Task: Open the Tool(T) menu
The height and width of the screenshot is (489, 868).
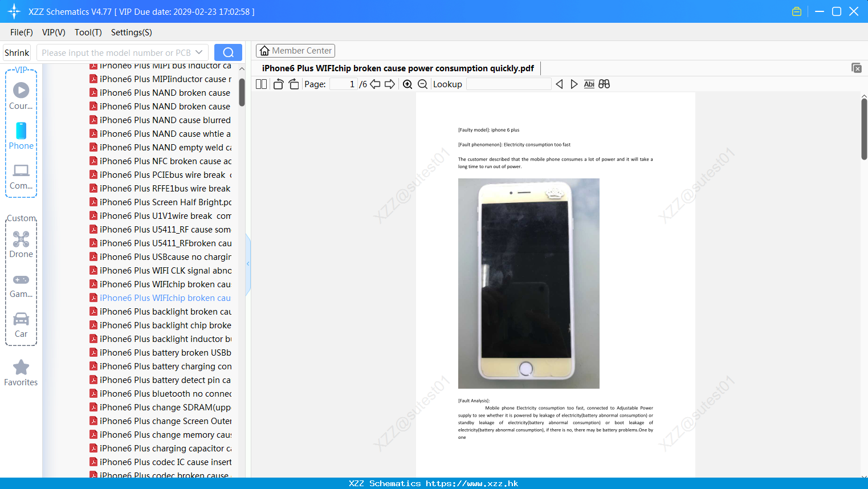Action: (88, 32)
